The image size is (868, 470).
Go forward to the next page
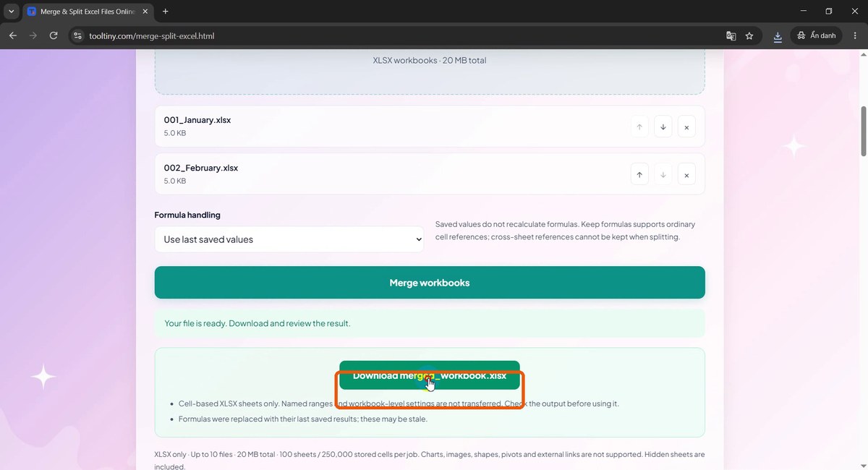[33, 35]
